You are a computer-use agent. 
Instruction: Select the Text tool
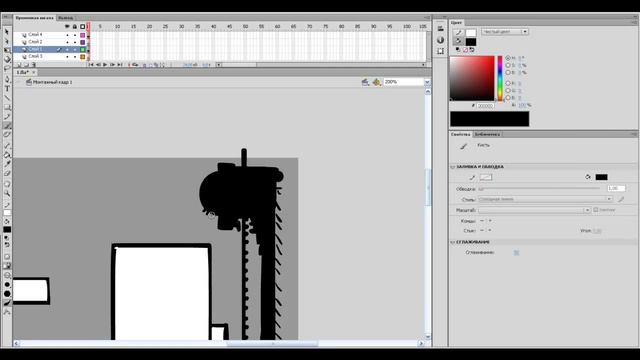tap(7, 89)
